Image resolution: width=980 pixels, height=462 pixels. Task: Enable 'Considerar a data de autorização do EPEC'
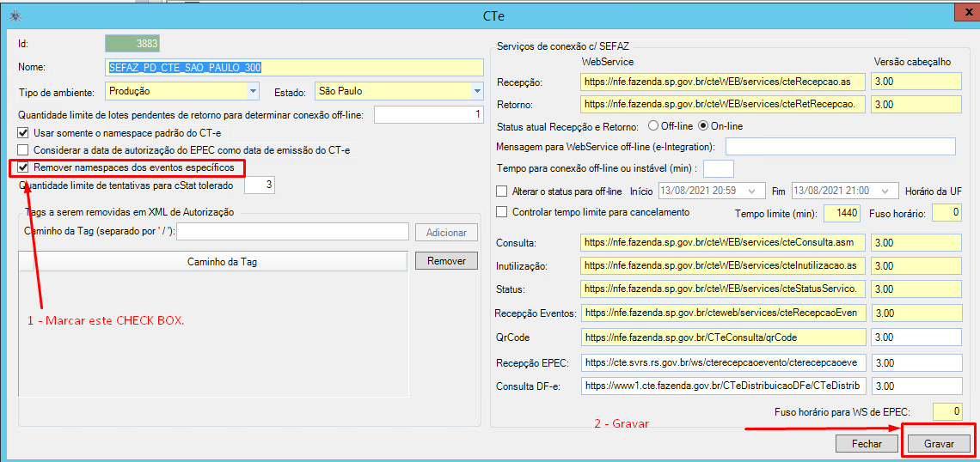coord(23,150)
